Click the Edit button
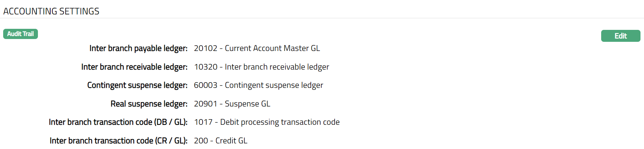 [x=620, y=36]
